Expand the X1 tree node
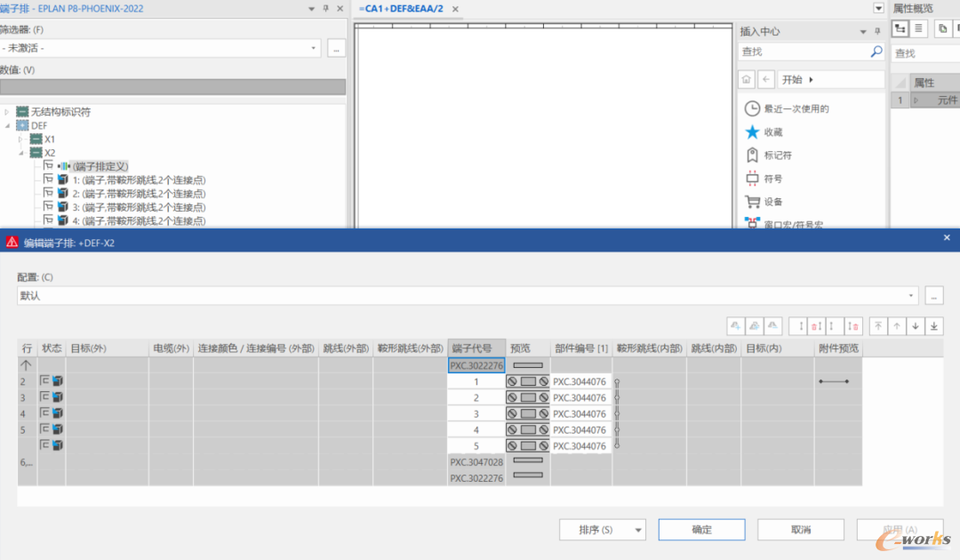 pos(20,140)
